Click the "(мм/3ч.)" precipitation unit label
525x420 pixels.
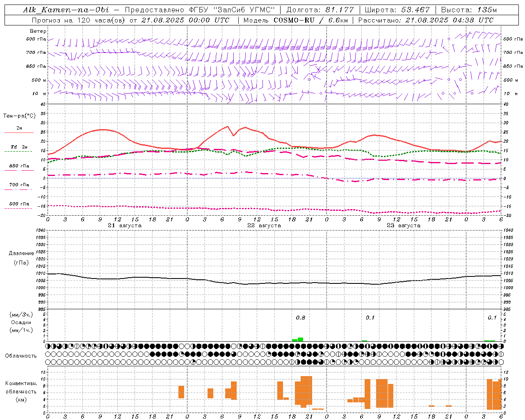coord(21,315)
